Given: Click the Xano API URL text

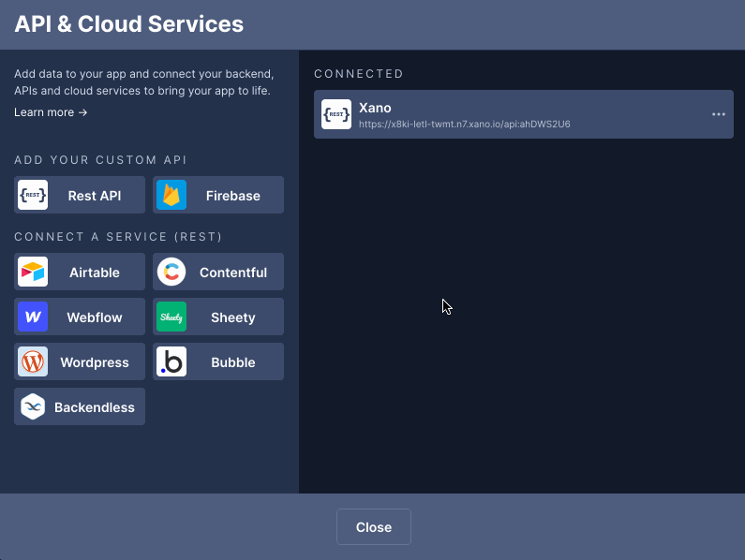Looking at the screenshot, I should click(464, 124).
